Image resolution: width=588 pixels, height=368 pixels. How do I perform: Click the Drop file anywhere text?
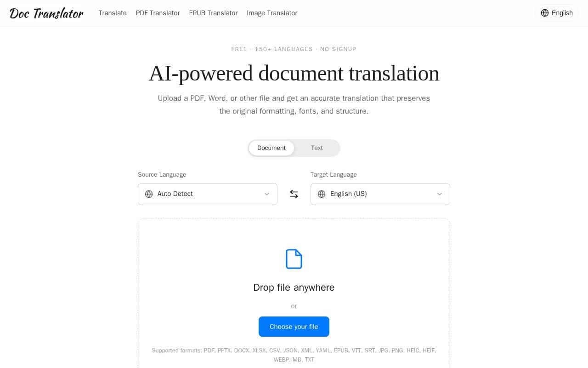pos(294,287)
